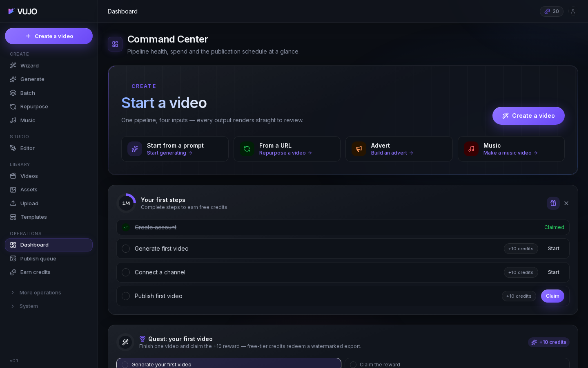Click the Earn credits coins icon
This screenshot has height=368, width=588.
(13, 272)
